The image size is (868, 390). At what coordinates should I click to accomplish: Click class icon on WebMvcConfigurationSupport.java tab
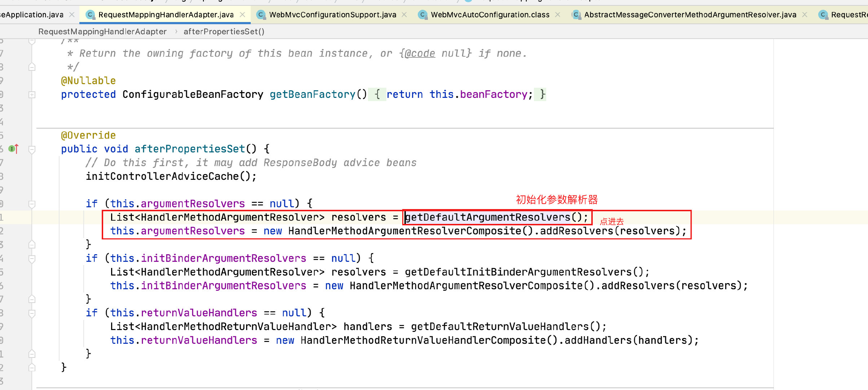point(261,14)
